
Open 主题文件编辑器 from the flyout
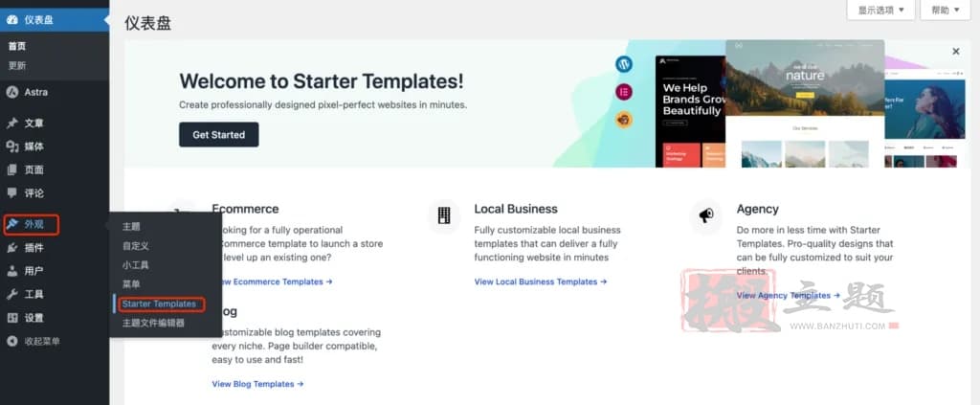click(153, 323)
